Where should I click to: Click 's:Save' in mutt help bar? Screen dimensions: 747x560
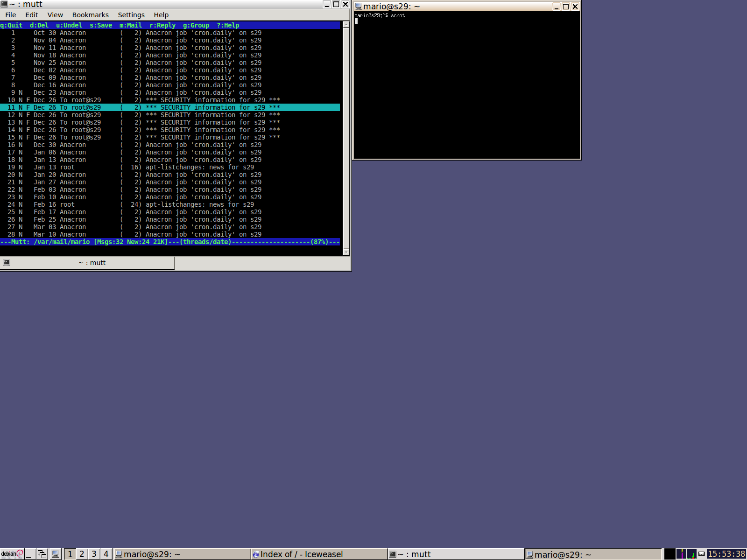pos(101,25)
